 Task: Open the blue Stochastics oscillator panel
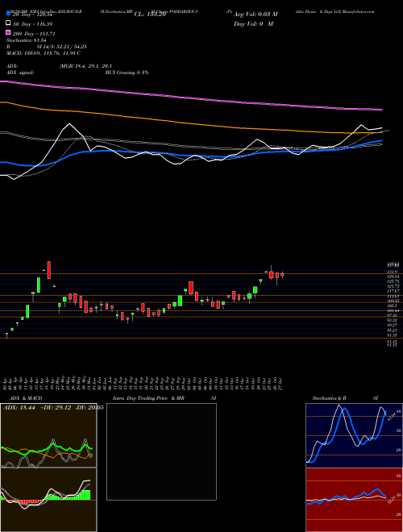(x=354, y=435)
